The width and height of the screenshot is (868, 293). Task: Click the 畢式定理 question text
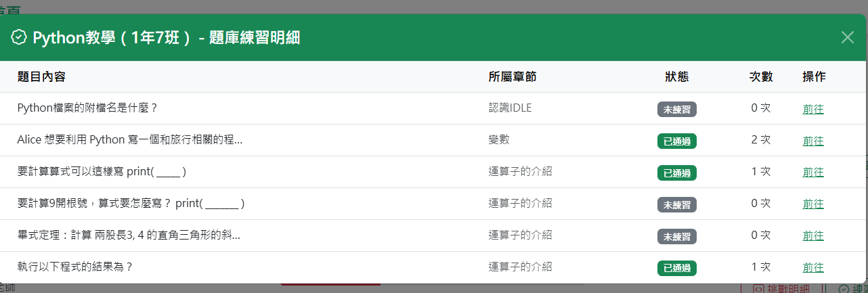pos(129,235)
